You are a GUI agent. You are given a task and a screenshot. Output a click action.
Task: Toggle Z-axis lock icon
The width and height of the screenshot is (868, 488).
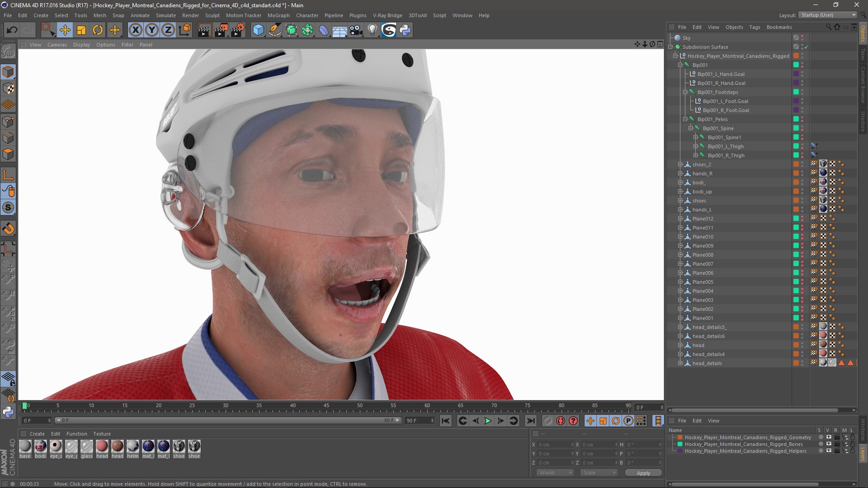click(x=168, y=30)
